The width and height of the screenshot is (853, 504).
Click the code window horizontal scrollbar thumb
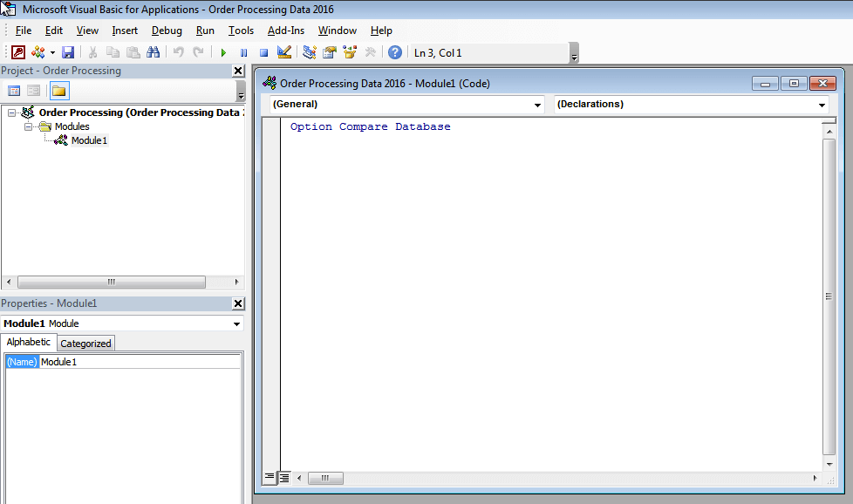[325, 478]
